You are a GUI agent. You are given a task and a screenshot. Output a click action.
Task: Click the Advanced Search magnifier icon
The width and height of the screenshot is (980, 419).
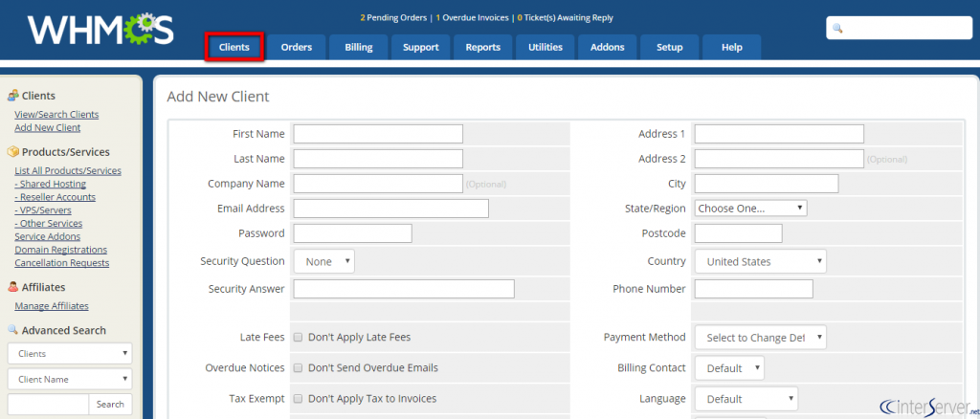(x=12, y=330)
